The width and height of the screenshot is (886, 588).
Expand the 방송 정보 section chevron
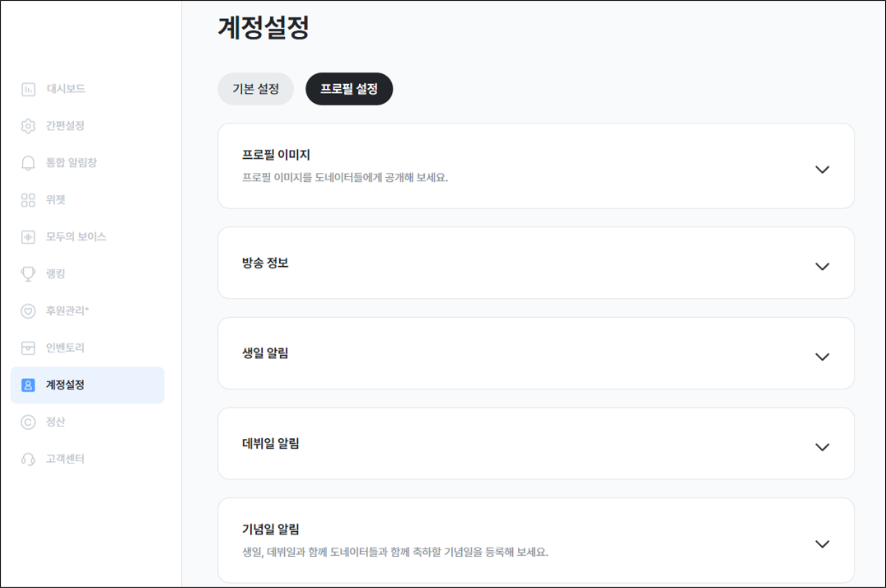822,267
